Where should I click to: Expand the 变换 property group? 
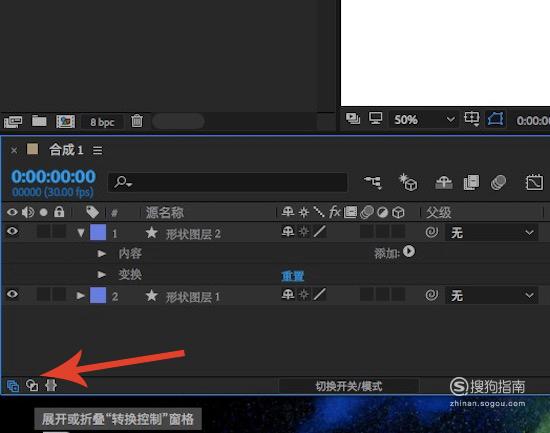[102, 274]
